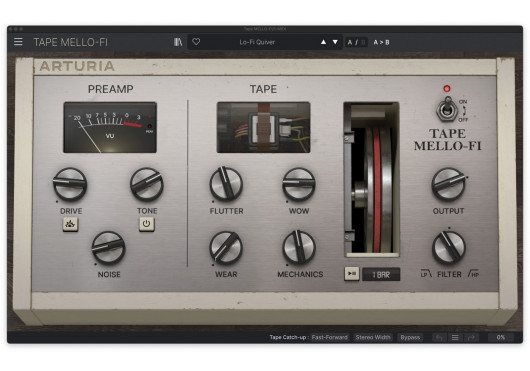Open the preset library browser

pos(178,42)
